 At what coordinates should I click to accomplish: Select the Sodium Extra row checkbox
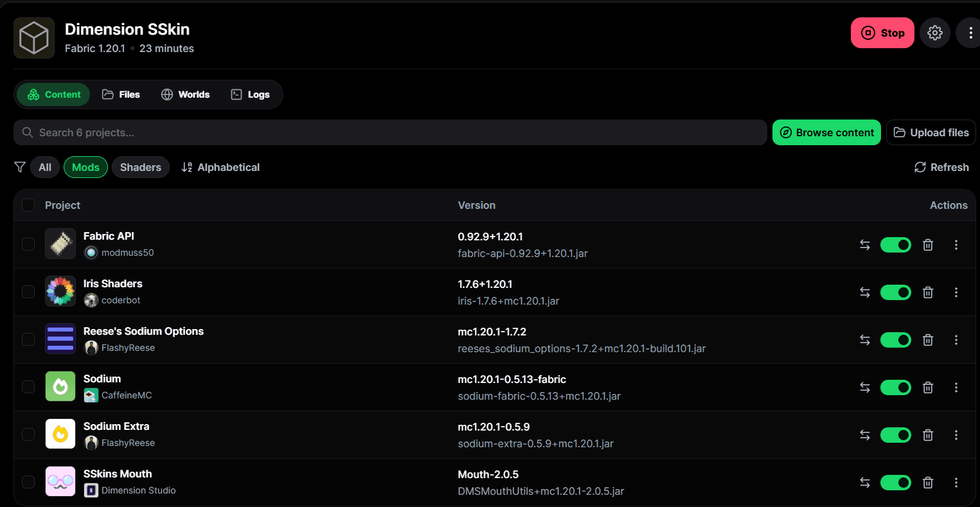tap(28, 434)
